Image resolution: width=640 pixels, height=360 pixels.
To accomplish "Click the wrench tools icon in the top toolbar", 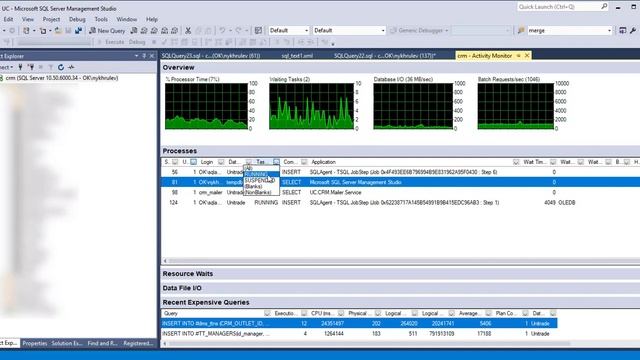I will click(x=633, y=31).
